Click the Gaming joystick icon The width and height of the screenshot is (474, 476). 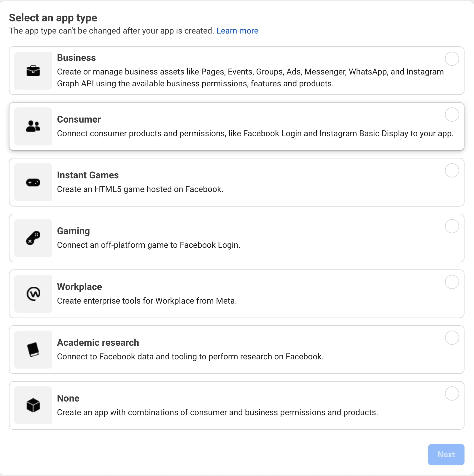(x=33, y=238)
